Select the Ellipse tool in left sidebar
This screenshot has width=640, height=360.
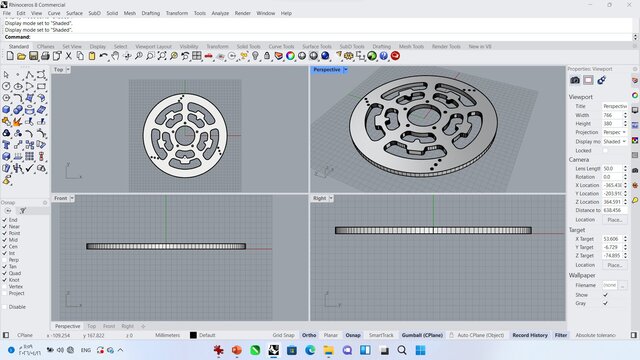pyautogui.click(x=18, y=86)
